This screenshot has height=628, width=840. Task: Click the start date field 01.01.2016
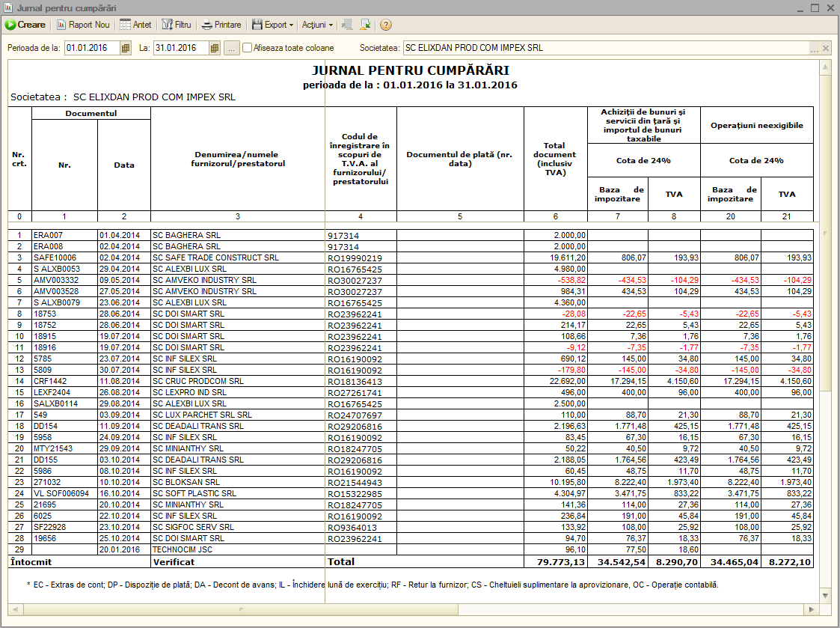pyautogui.click(x=92, y=48)
